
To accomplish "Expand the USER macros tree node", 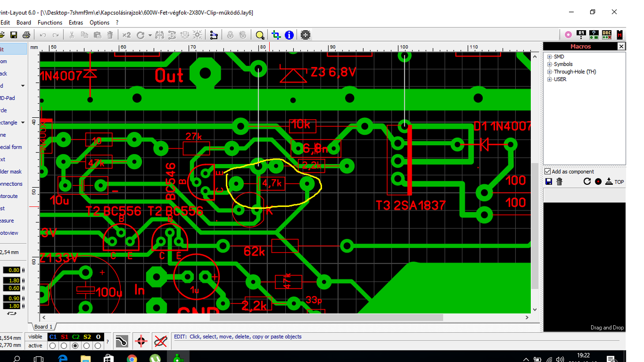I will pyautogui.click(x=550, y=80).
